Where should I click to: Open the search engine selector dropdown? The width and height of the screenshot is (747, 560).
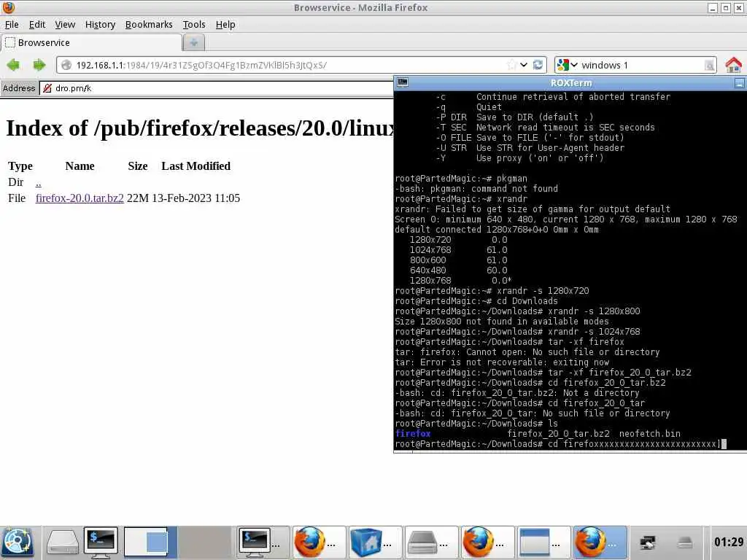568,65
